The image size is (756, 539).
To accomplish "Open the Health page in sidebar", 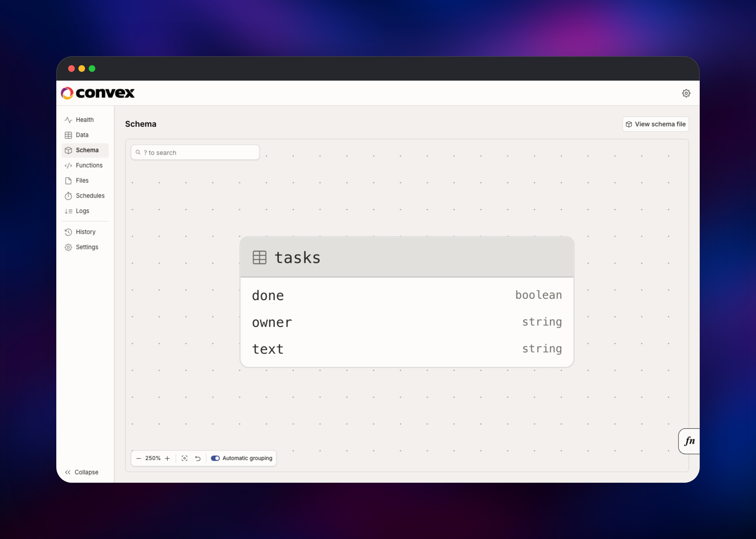I will [85, 120].
